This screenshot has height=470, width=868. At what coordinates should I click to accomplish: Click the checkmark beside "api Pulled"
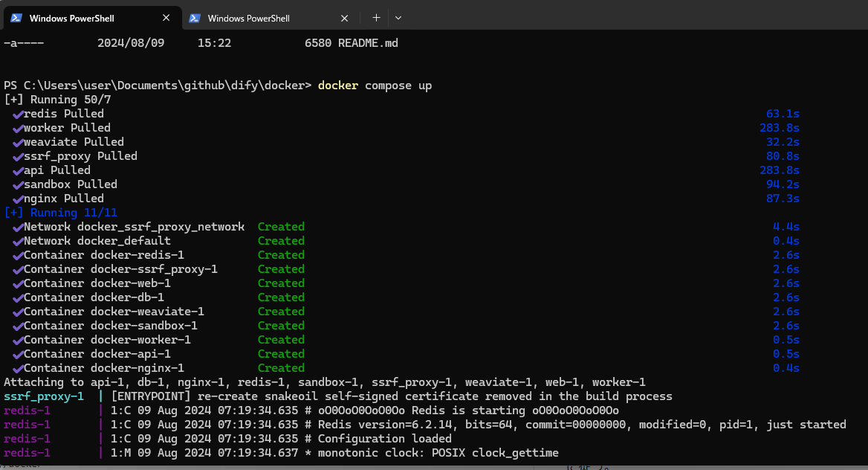point(17,170)
